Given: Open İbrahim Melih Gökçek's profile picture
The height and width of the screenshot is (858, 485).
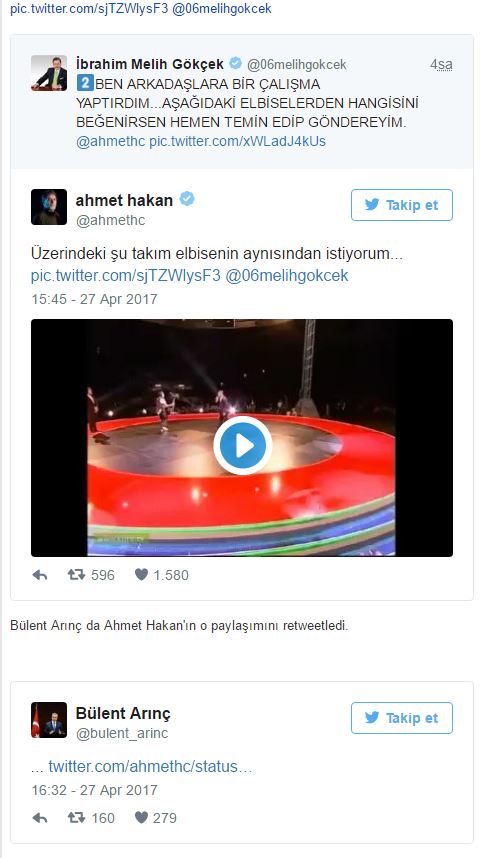Looking at the screenshot, I should (x=49, y=73).
